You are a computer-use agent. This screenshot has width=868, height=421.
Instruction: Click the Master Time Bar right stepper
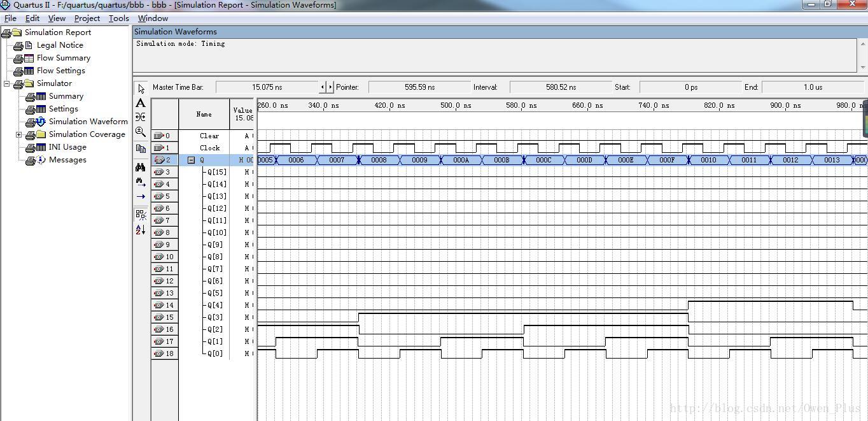click(330, 87)
